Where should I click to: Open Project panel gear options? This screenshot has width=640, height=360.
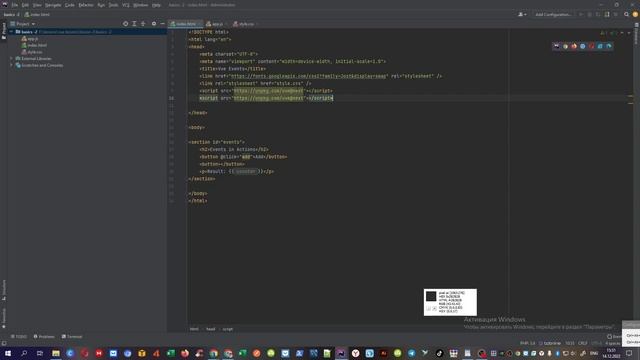tap(154, 24)
